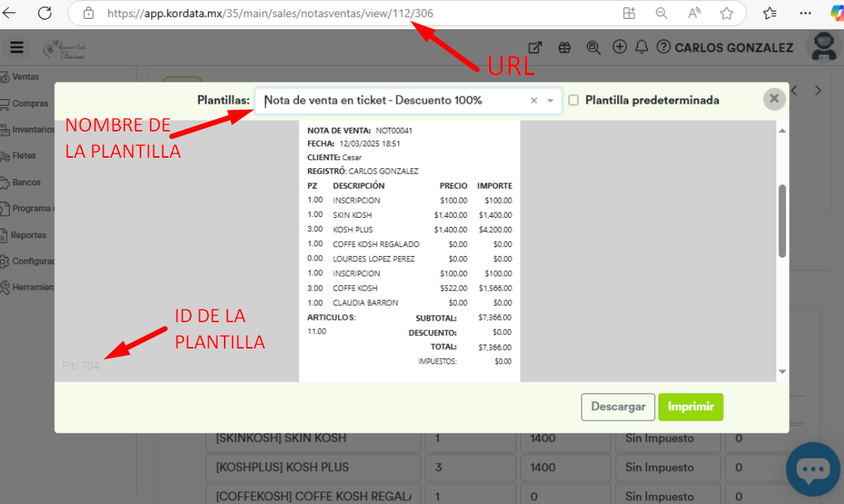Screen dimensions: 844x504
Task: Click the notifications bell icon
Action: (x=641, y=47)
